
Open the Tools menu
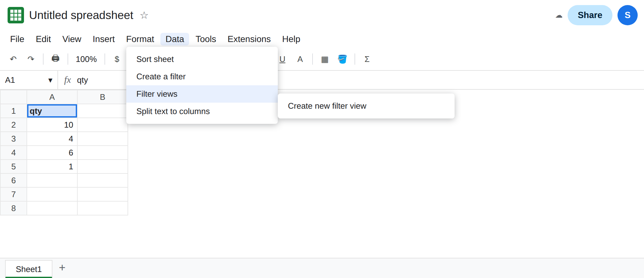coord(206,39)
